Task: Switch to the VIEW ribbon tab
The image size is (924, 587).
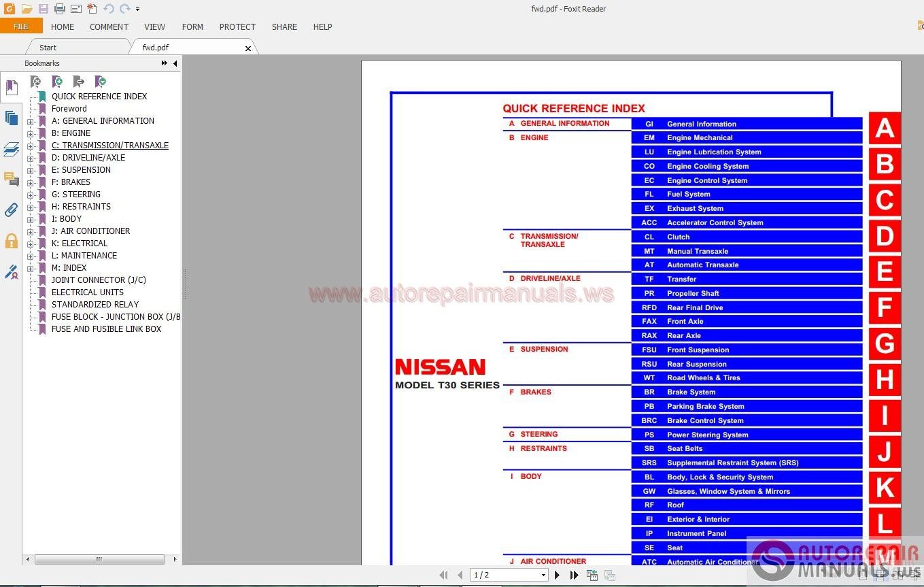Action: pos(154,27)
